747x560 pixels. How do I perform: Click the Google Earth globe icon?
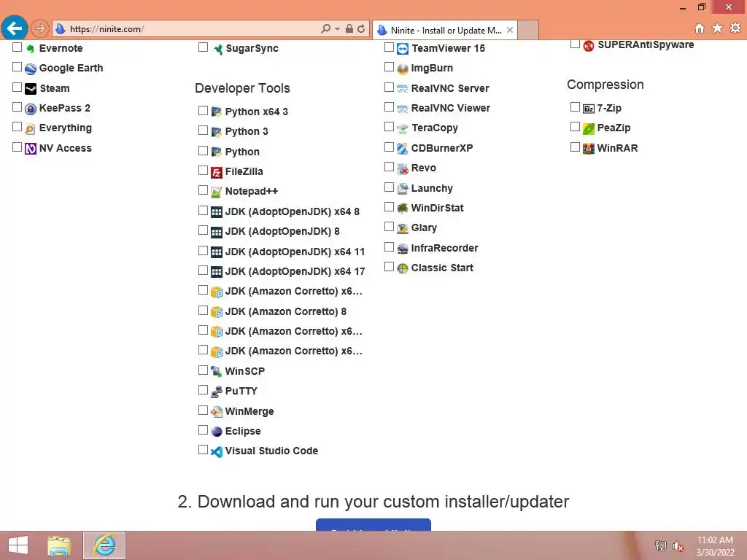pos(31,69)
